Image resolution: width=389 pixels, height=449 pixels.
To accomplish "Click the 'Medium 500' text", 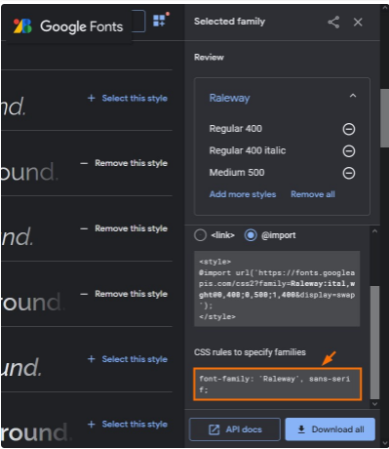I will coord(237,173).
